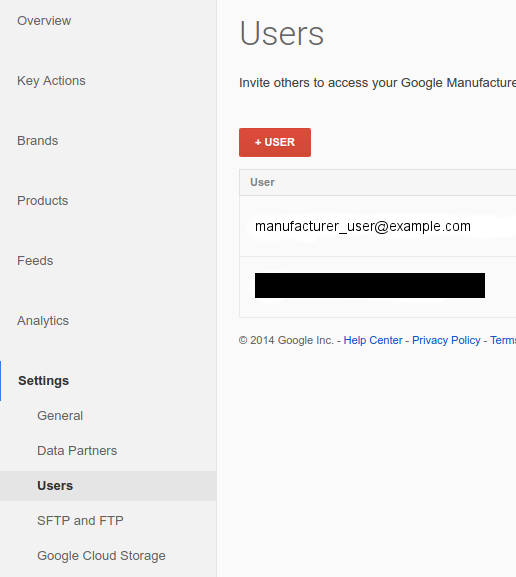Open Data Partners settings

tap(77, 450)
